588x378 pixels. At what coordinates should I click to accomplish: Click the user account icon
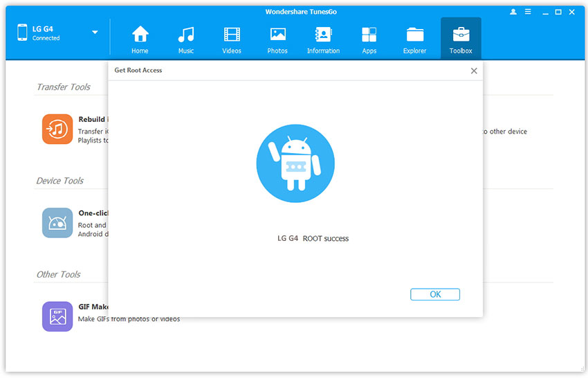pos(513,12)
